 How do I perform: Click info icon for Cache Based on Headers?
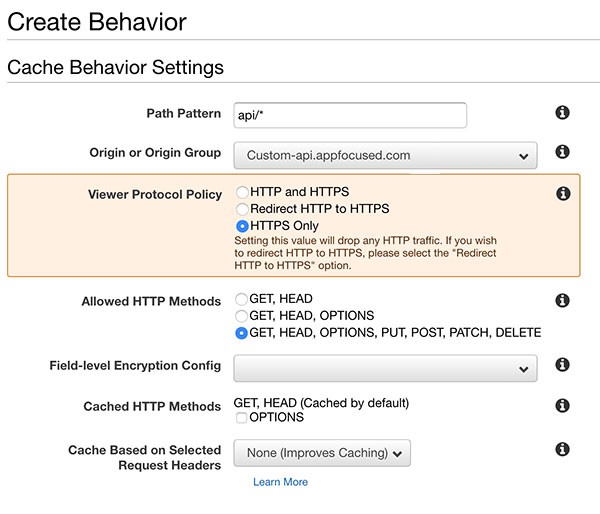click(562, 449)
